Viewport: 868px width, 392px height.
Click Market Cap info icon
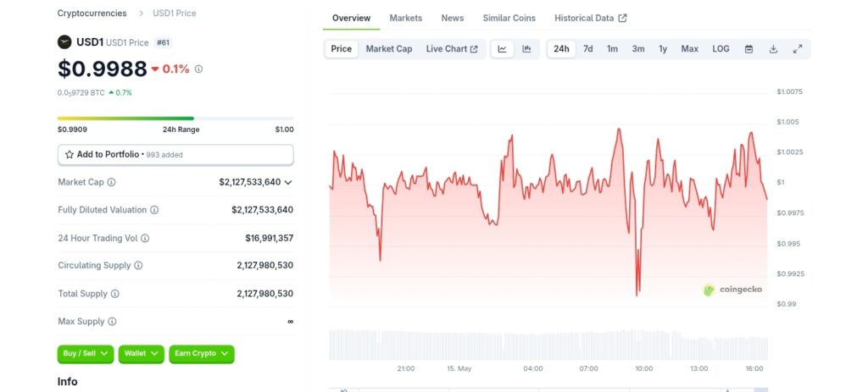[x=111, y=182]
